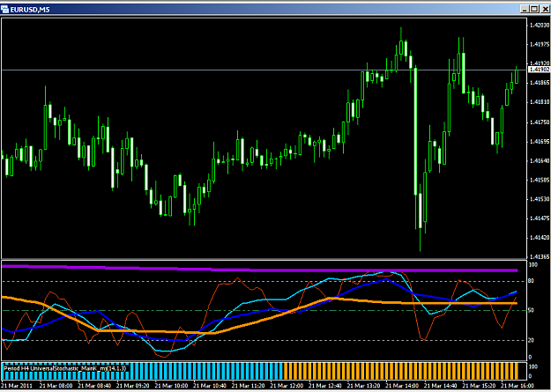Click the 1.41640 price scale value
This screenshot has width=551, height=392.
(540, 161)
